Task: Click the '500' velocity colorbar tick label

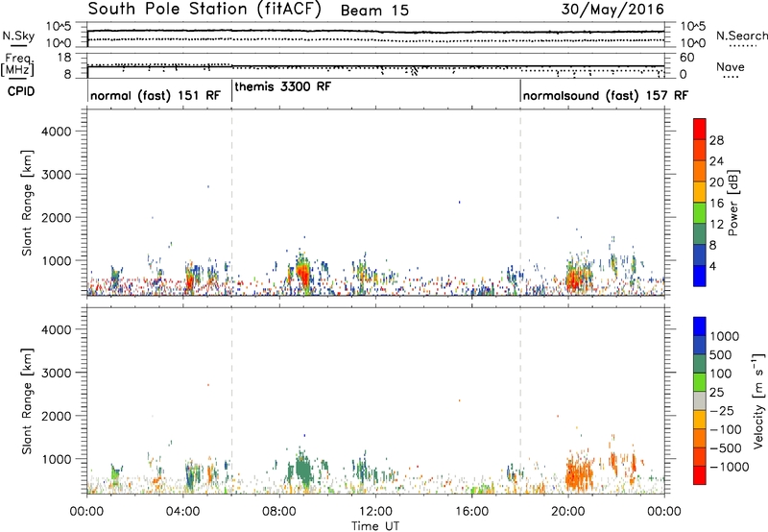Action: 721,355
